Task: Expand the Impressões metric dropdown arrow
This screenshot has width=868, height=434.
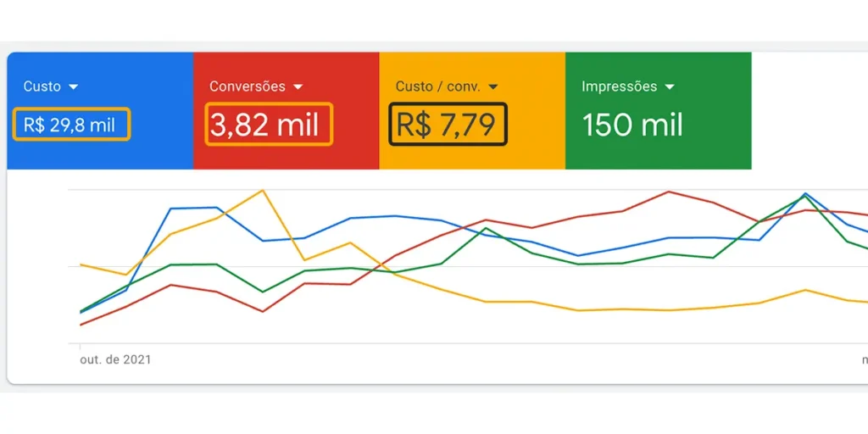Action: (670, 87)
